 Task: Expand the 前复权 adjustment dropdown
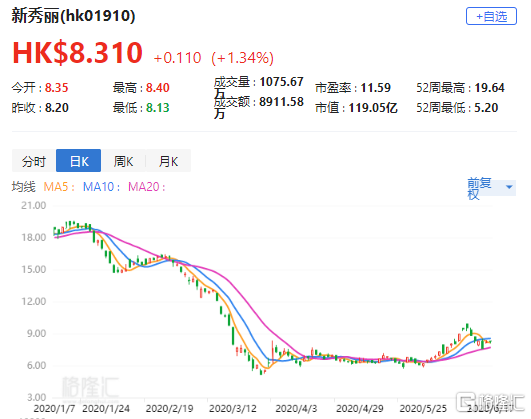(x=491, y=188)
